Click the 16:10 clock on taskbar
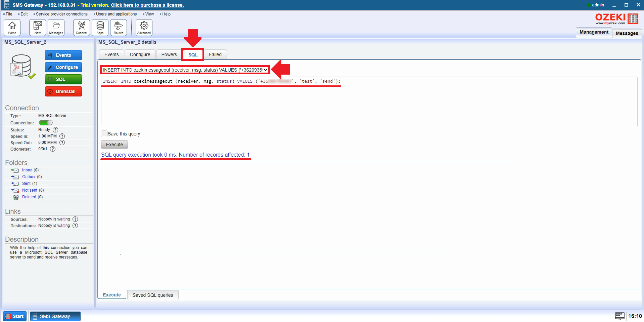 tap(635, 316)
